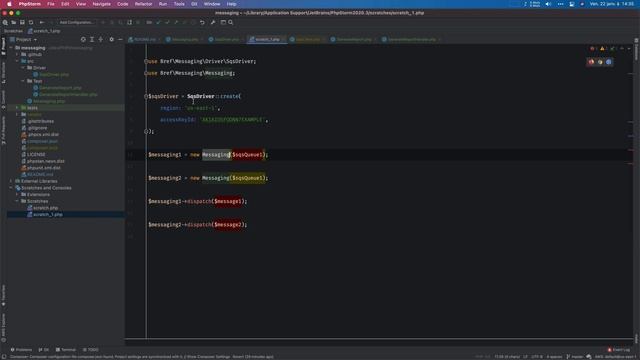This screenshot has height=360, width=640.
Task: Click the Reload from disk toolbar icon
Action: coord(31,22)
